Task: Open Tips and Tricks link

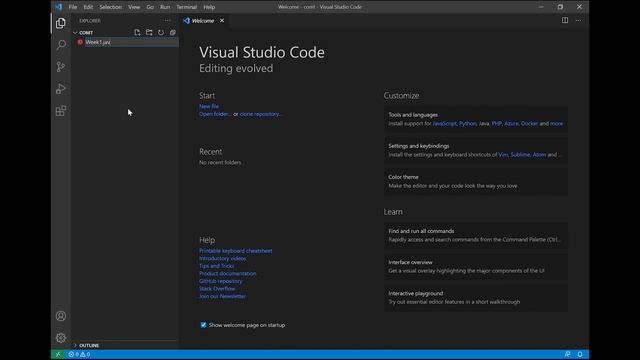Action: click(x=216, y=266)
